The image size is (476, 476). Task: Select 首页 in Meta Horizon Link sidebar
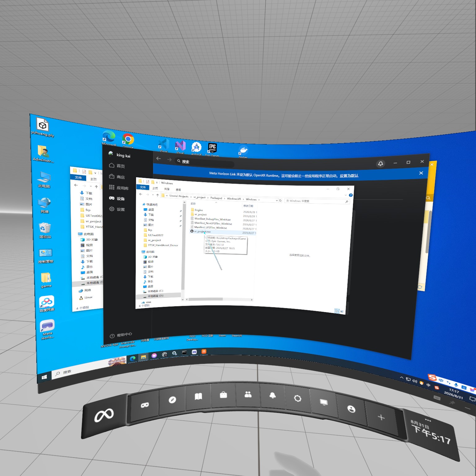pyautogui.click(x=117, y=166)
